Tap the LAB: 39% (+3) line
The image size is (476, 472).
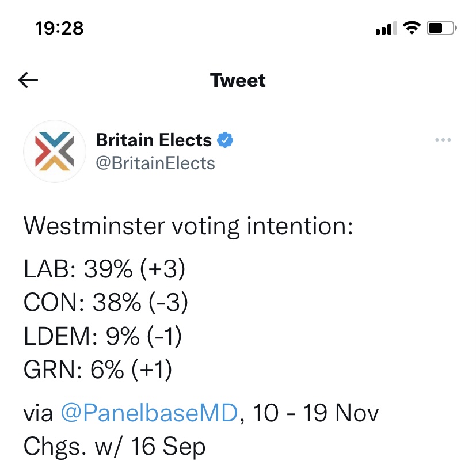point(104,269)
